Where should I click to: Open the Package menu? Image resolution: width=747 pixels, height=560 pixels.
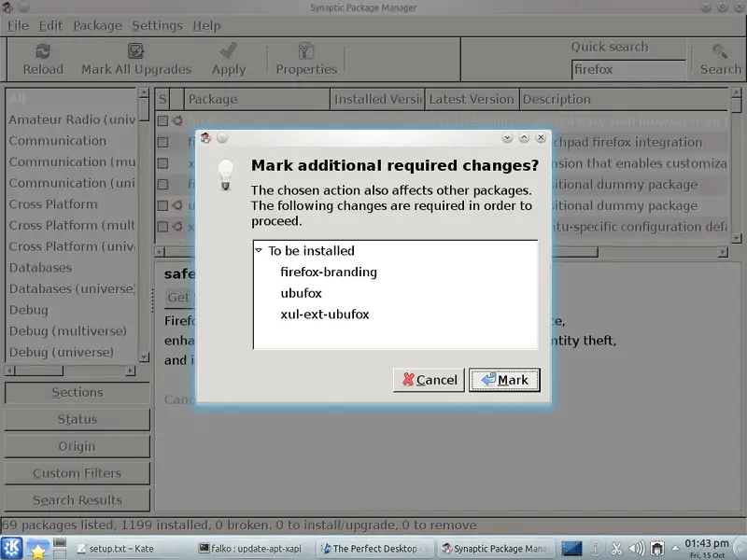tap(97, 26)
